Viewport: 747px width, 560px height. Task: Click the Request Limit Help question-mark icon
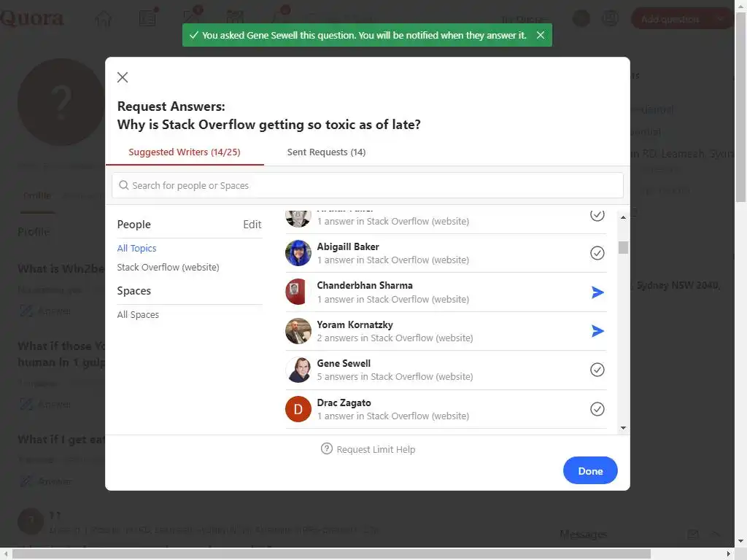(326, 448)
